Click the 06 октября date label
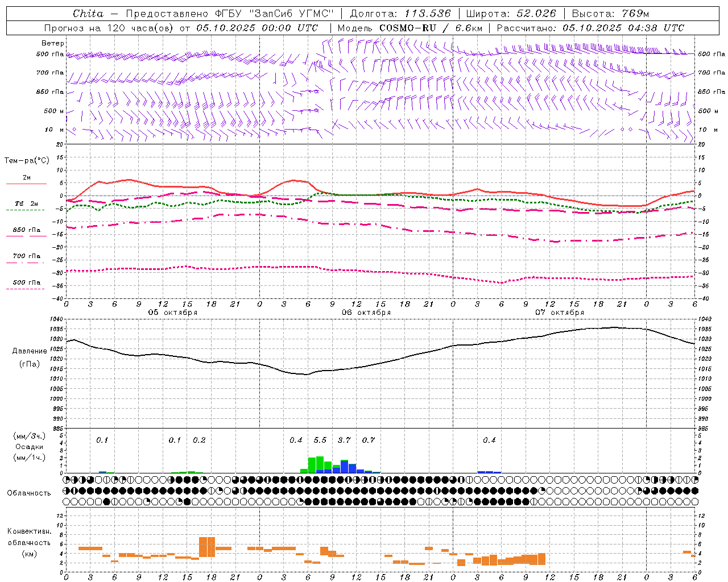 pos(366,313)
